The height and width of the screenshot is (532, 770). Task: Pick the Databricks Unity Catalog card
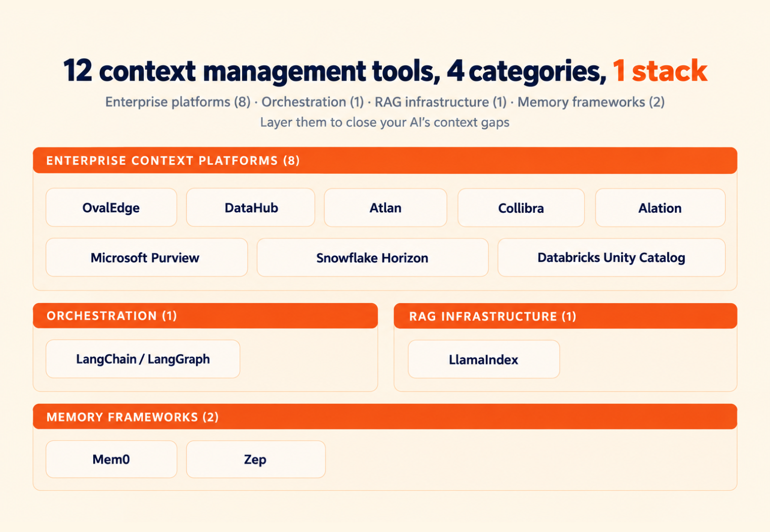click(x=611, y=257)
